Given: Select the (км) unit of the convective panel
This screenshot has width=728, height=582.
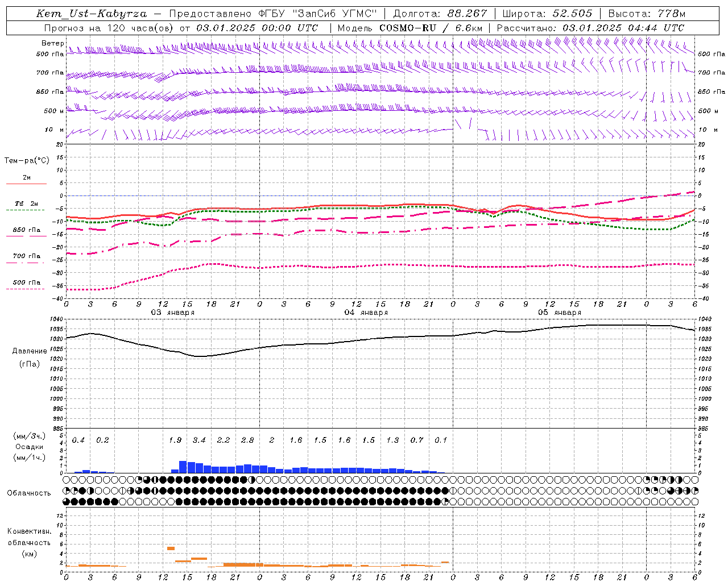Looking at the screenshot, I should (x=30, y=554).
